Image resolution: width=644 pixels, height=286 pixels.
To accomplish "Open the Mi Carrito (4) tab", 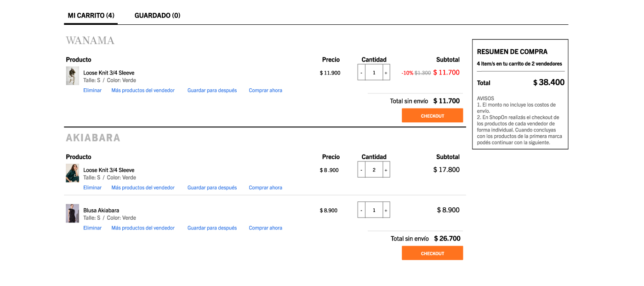I will pos(91,16).
